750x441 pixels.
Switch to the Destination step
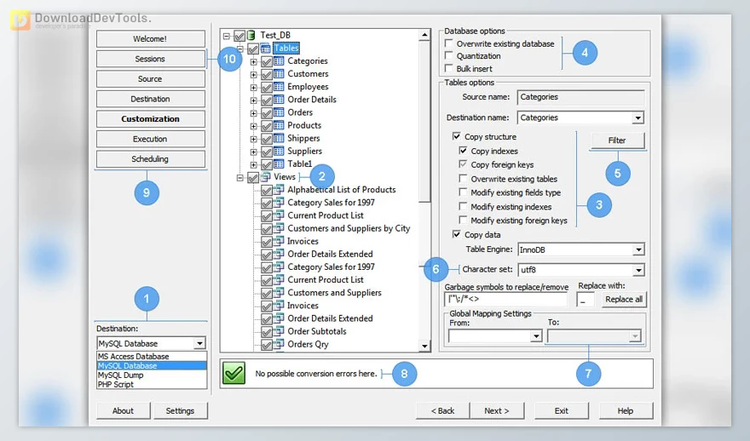pyautogui.click(x=150, y=99)
